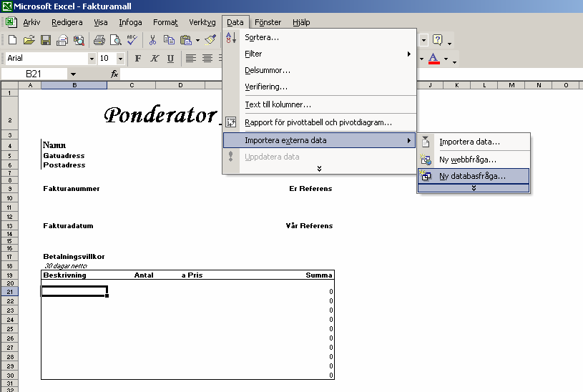The image size is (583, 392).
Task: Open the Fönster menu
Action: coord(268,22)
